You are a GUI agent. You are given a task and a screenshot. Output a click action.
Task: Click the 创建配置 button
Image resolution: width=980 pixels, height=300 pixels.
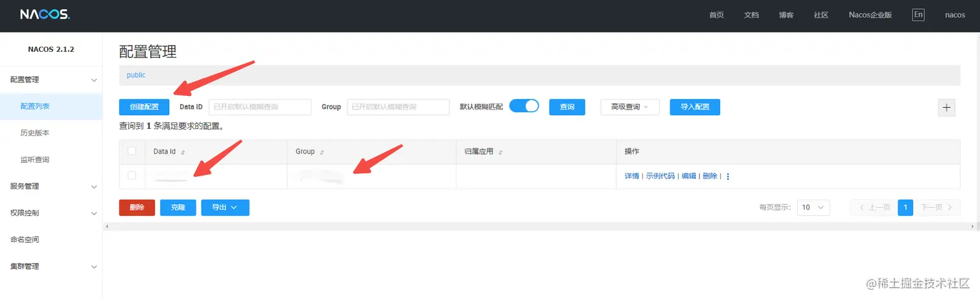[x=145, y=107]
